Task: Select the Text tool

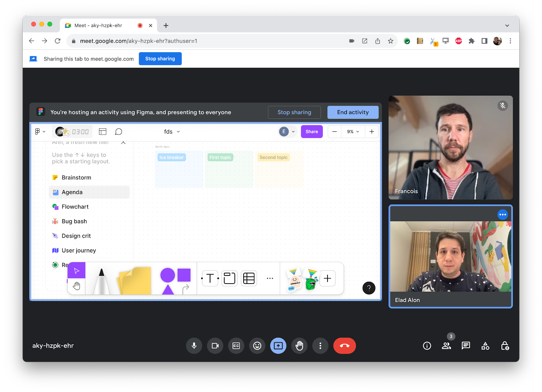Action: click(210, 278)
